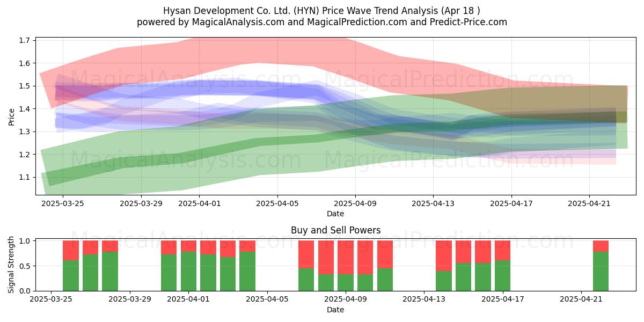Click the 2025-04-05 tick under the bar chart
Viewport: 644px width, 322px height.
[x=267, y=299]
